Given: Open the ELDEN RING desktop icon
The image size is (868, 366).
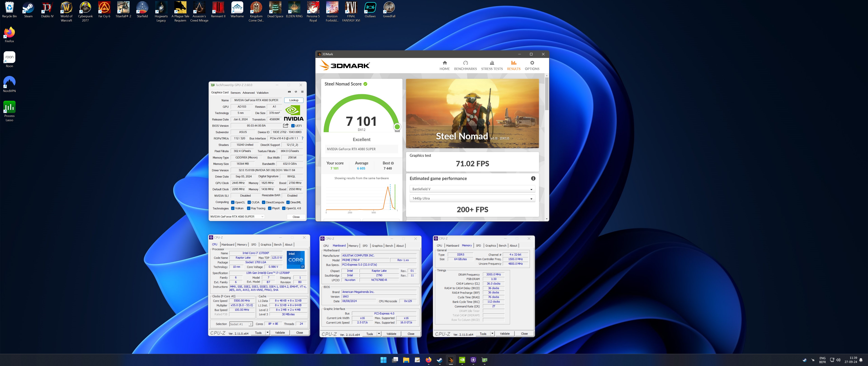Looking at the screenshot, I should tap(294, 9).
